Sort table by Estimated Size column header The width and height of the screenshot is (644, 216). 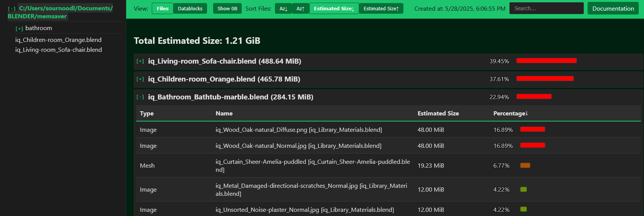[438, 114]
